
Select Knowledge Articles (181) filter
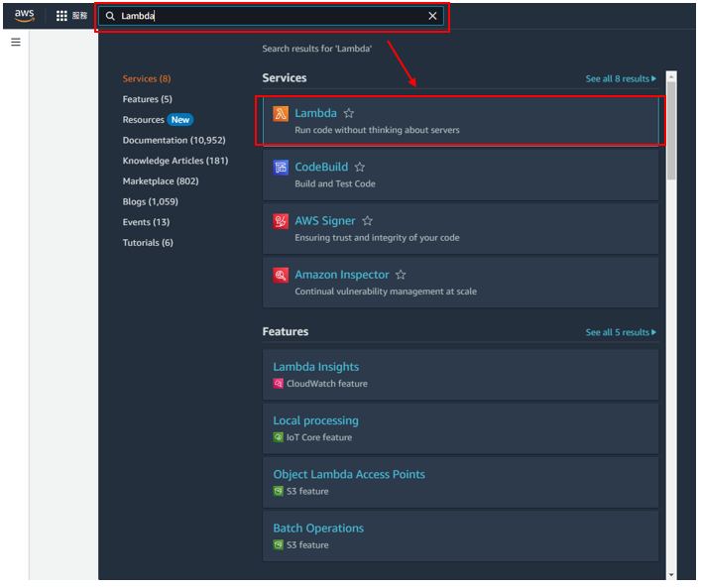[175, 161]
